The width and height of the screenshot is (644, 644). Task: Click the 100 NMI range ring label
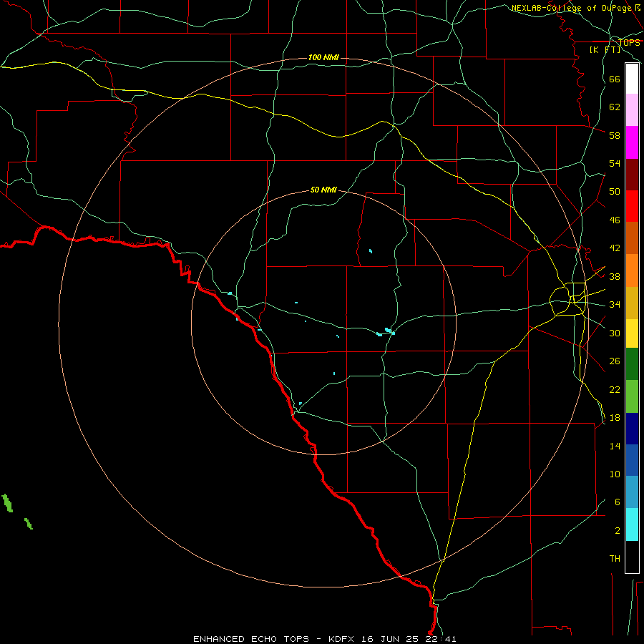pos(323,57)
